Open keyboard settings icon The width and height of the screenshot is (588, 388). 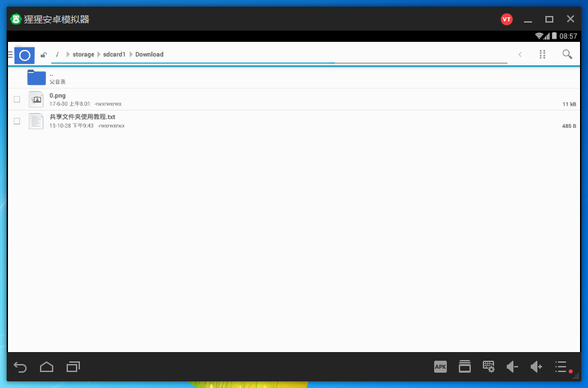point(489,367)
